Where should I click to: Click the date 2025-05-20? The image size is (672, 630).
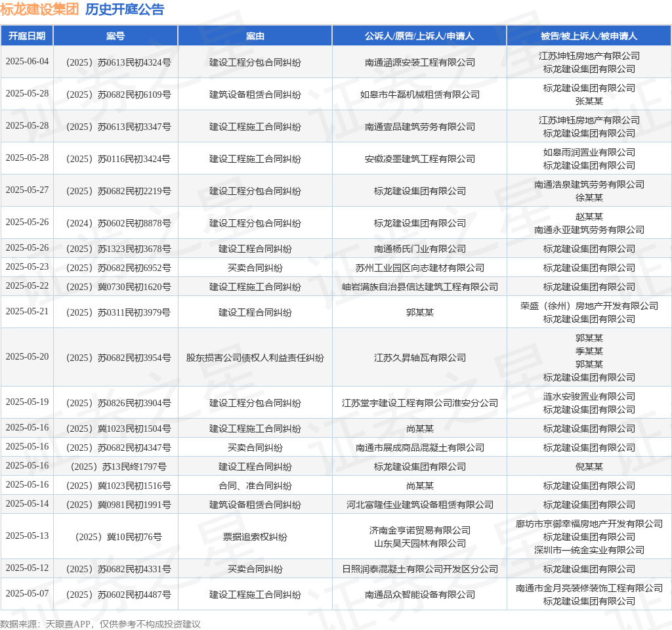pyautogui.click(x=27, y=357)
